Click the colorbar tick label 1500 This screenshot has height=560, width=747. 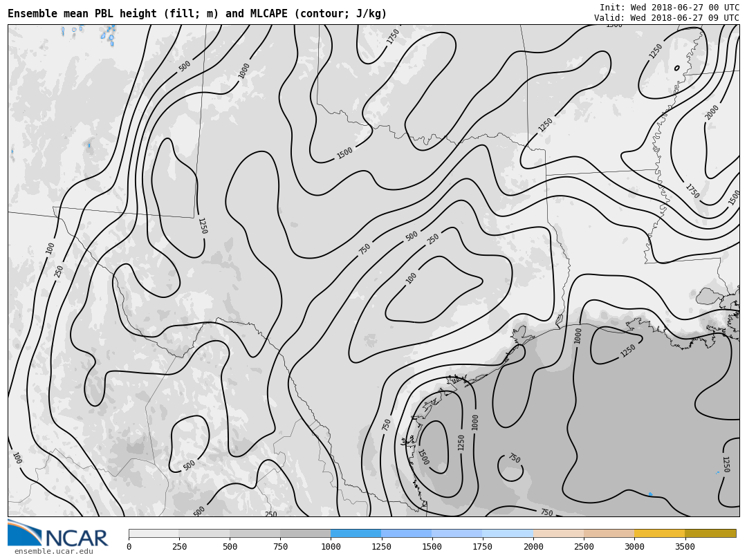pyautogui.click(x=432, y=547)
